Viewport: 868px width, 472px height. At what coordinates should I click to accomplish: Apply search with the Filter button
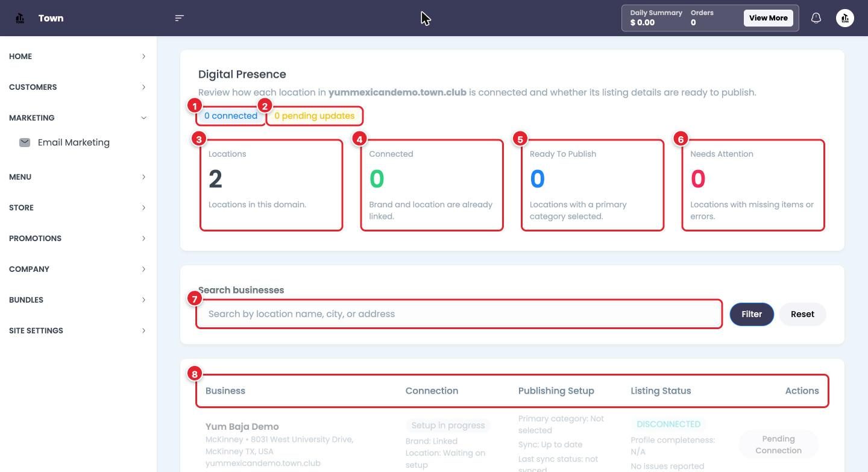pos(752,314)
